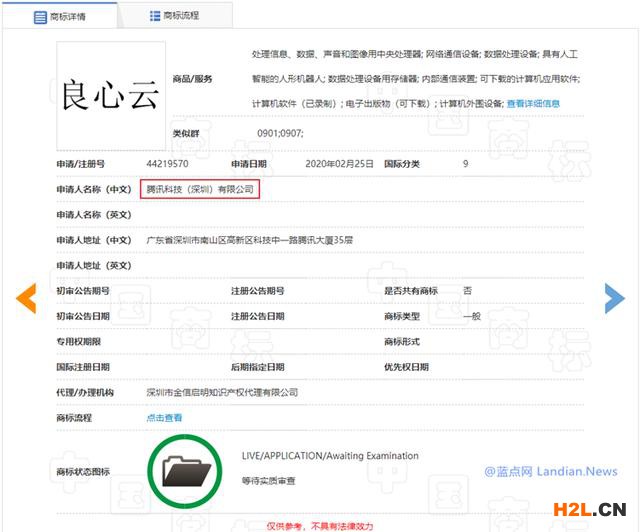Click the red disclaimer 仅供参考，不具有法律效力
Image resolution: width=640 pixels, height=532 pixels.
coord(320,526)
